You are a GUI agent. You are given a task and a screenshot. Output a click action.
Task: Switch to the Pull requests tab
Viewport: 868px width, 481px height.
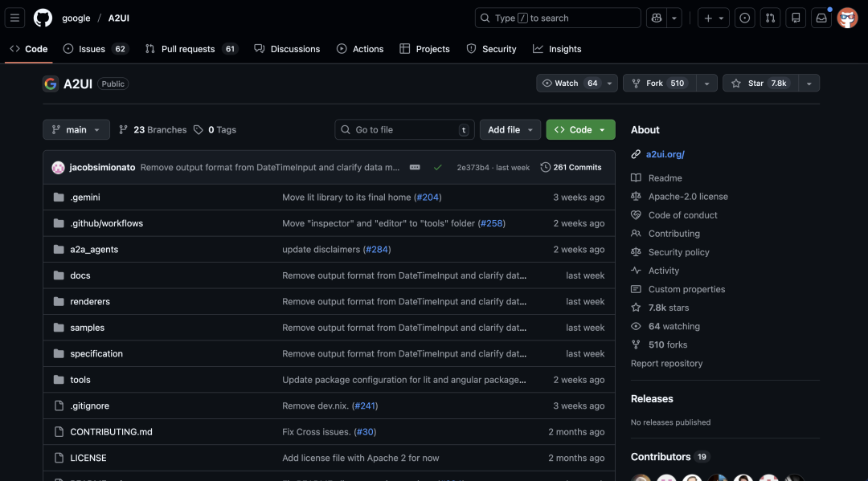[x=191, y=49]
